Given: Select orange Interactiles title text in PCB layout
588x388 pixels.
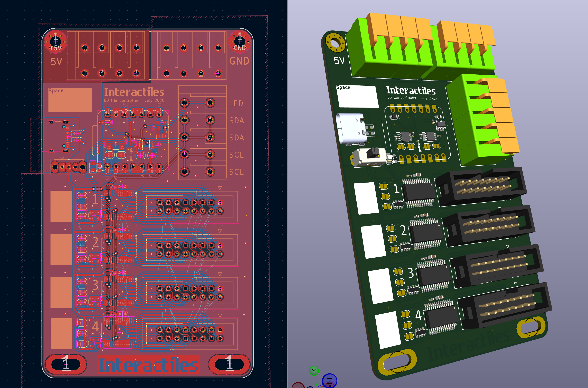Looking at the screenshot, I should point(134,92).
